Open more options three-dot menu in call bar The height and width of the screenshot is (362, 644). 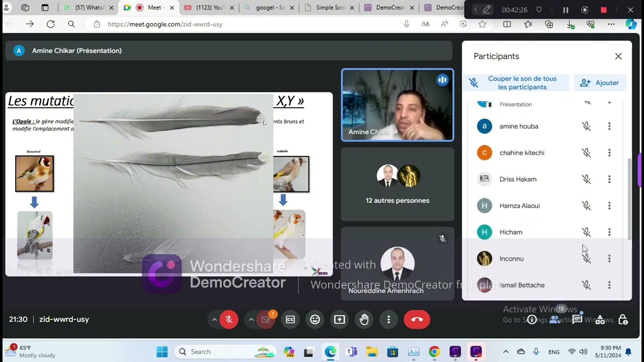coord(388,319)
